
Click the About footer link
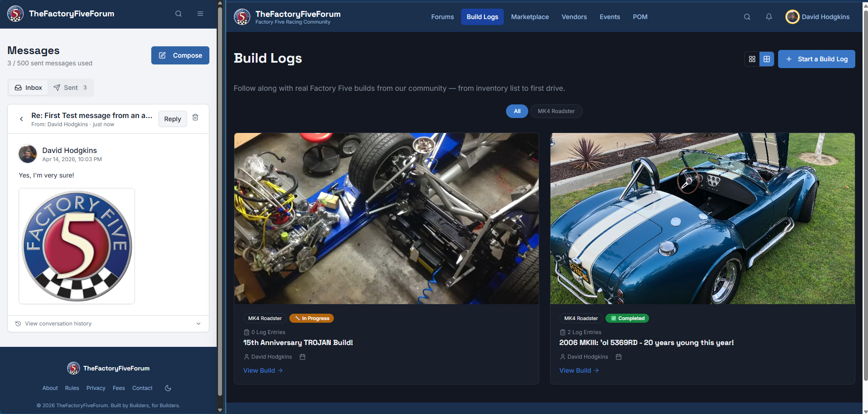tap(50, 388)
